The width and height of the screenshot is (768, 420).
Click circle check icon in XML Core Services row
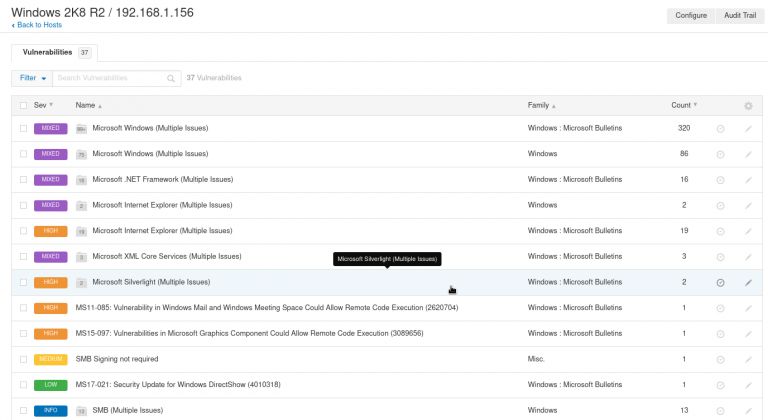click(x=720, y=257)
